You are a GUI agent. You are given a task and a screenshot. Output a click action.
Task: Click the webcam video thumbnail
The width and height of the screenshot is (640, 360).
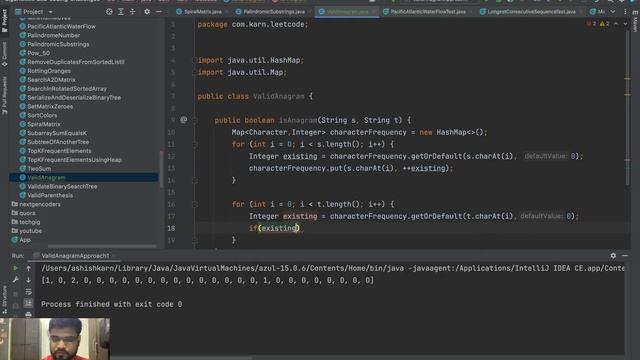pyautogui.click(x=55, y=339)
